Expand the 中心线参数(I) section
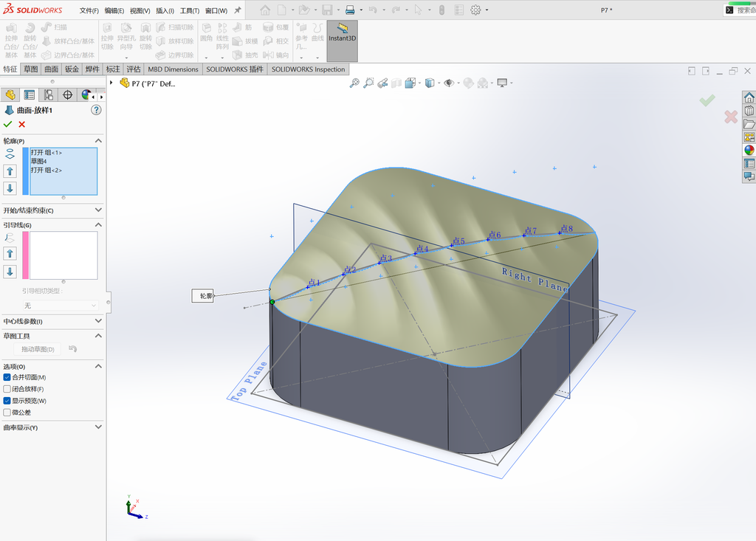 [x=98, y=321]
